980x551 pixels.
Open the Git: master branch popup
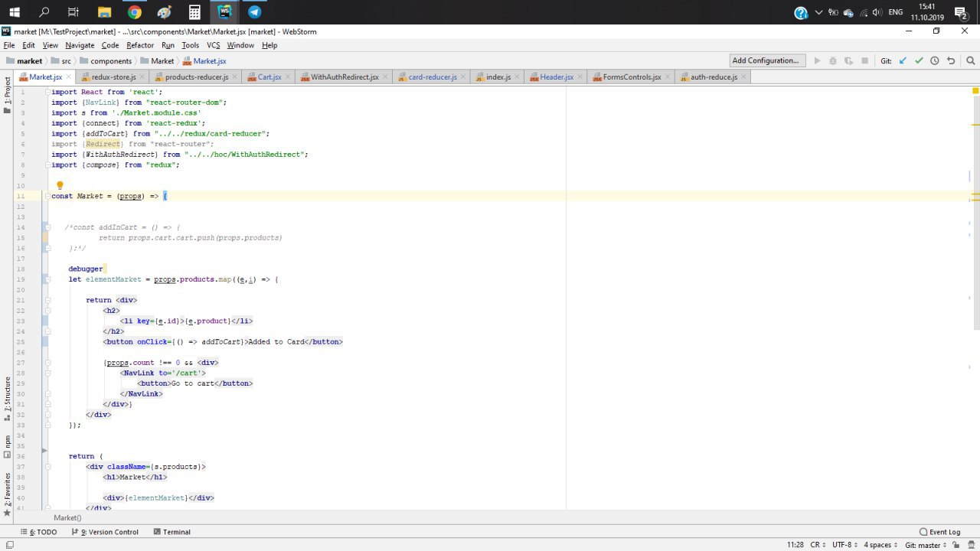click(x=925, y=544)
